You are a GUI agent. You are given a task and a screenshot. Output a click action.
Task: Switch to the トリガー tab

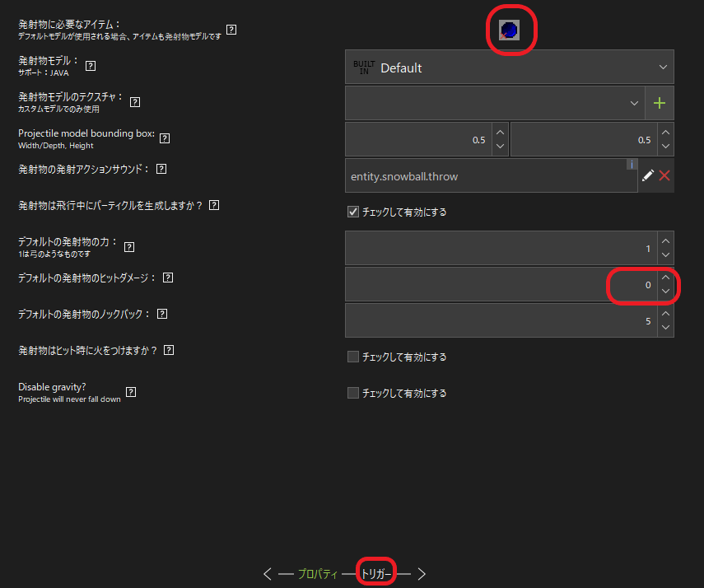click(x=376, y=574)
